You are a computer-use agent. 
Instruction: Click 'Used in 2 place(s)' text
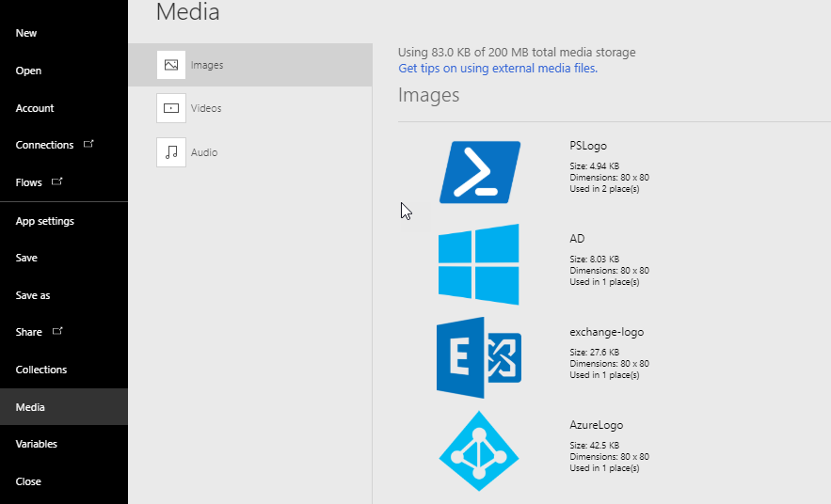[x=604, y=189]
